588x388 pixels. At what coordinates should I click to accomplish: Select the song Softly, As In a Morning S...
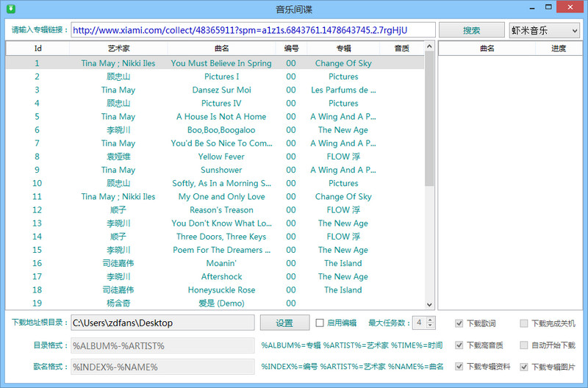pos(221,183)
